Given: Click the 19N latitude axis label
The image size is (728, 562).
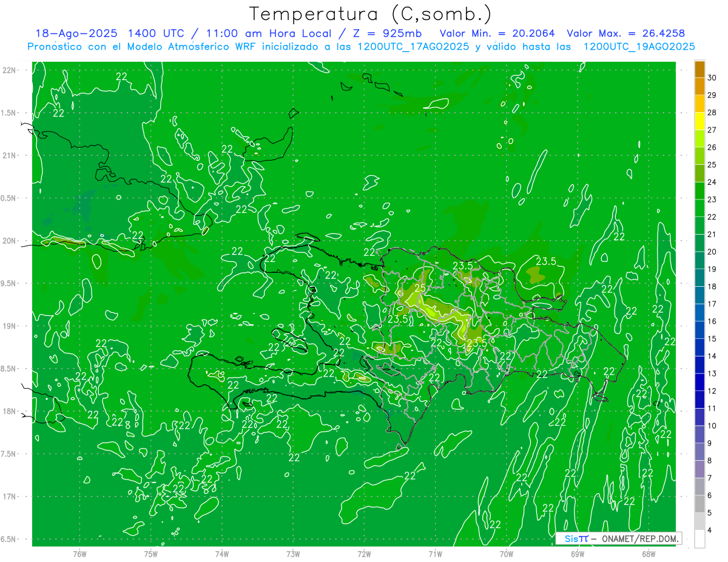Looking at the screenshot, I should tap(10, 326).
